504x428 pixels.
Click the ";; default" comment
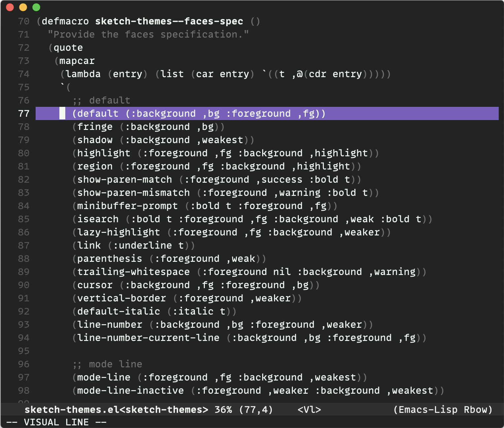pos(102,101)
